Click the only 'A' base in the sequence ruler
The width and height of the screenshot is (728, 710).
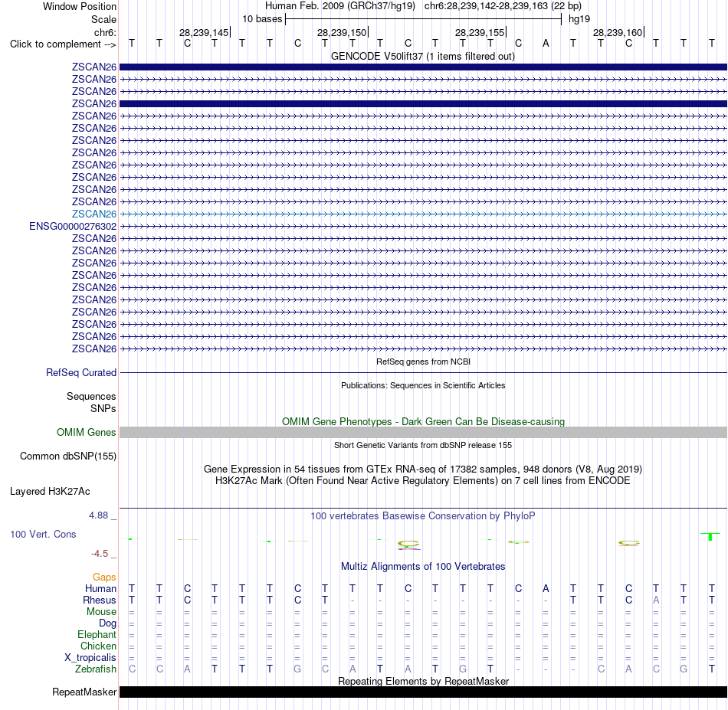coord(546,44)
